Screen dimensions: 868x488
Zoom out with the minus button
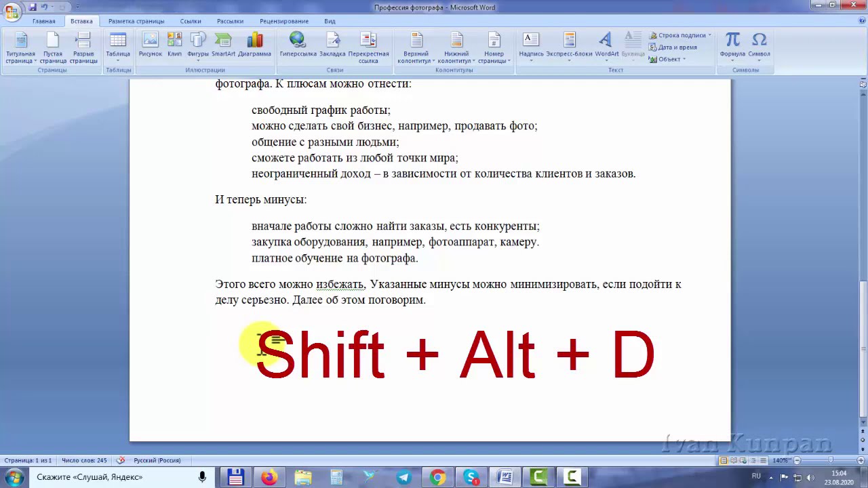[797, 460]
